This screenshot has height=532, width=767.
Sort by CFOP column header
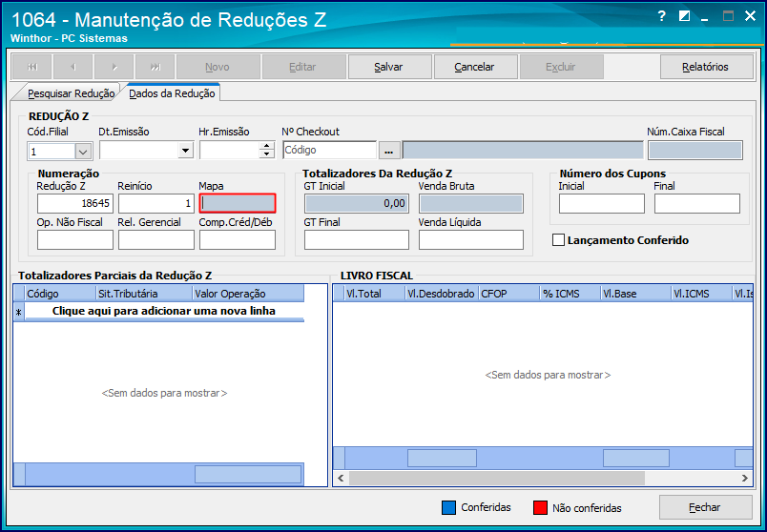coord(509,294)
